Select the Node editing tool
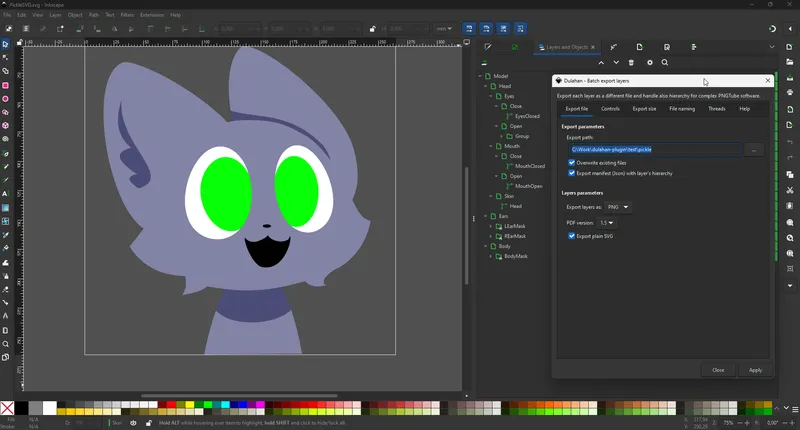 click(x=5, y=58)
